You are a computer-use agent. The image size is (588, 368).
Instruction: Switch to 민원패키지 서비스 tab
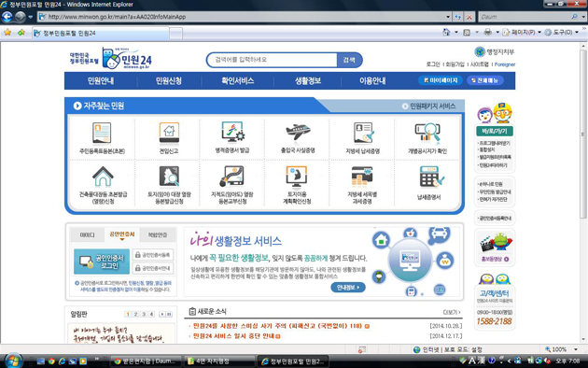click(x=429, y=106)
